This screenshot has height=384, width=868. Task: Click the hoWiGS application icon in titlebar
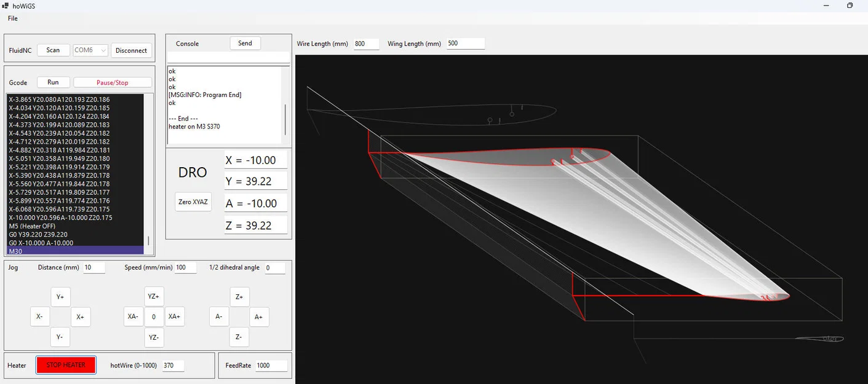tap(5, 6)
